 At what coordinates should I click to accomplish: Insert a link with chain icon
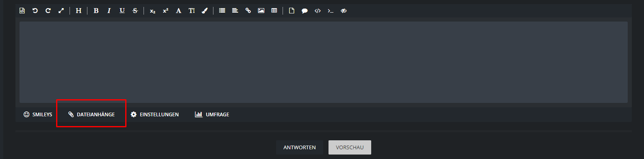point(248,11)
